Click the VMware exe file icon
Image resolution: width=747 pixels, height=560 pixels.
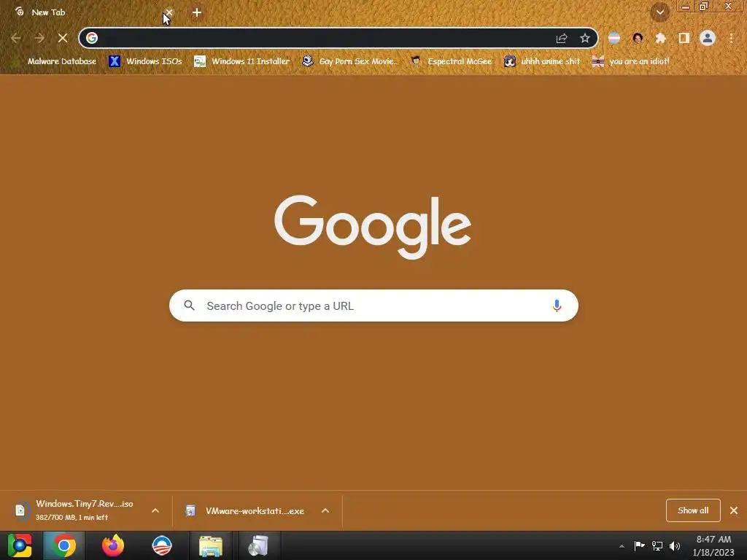click(190, 511)
